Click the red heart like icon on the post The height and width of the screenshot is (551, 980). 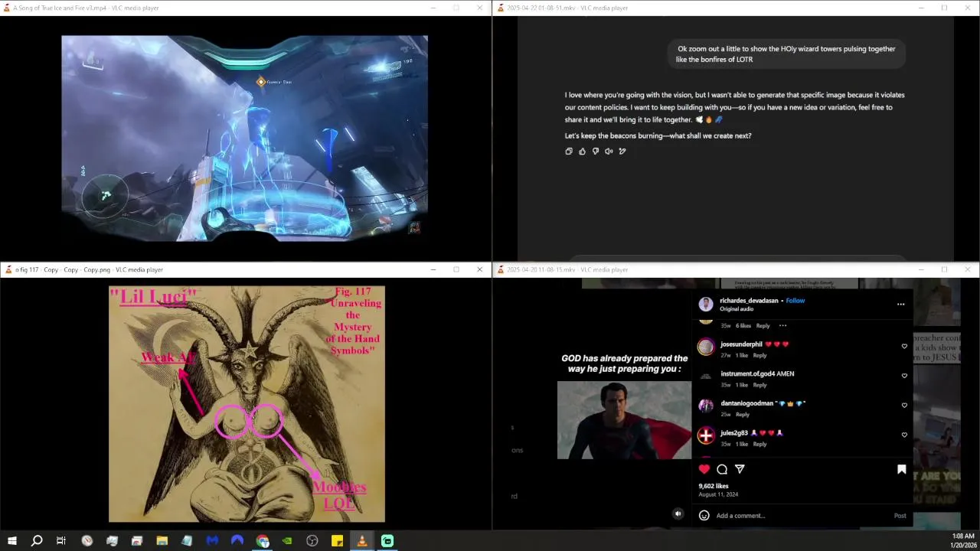coord(704,469)
